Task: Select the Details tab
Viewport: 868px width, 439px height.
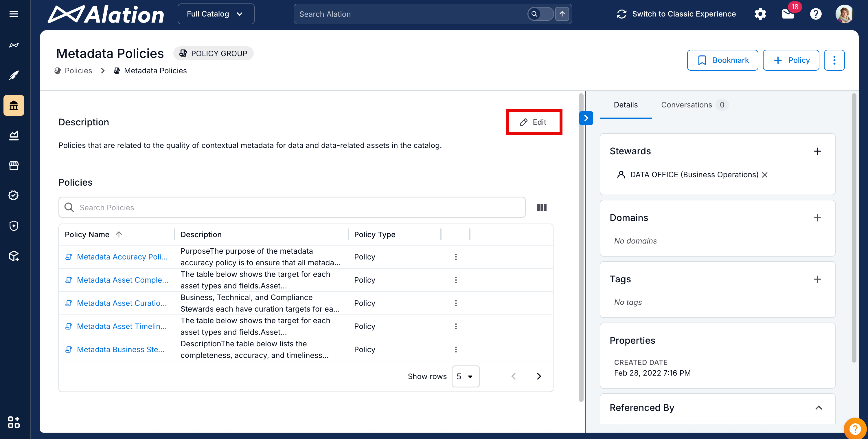Action: pyautogui.click(x=625, y=105)
